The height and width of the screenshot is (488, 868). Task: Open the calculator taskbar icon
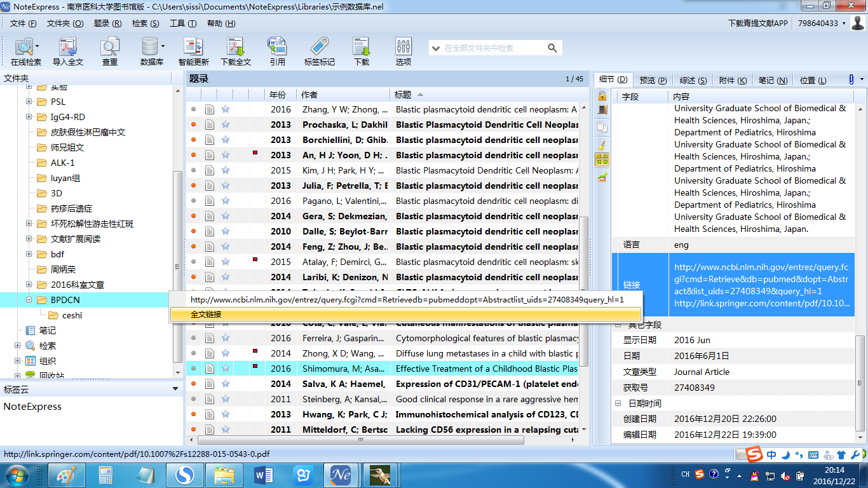tap(105, 475)
